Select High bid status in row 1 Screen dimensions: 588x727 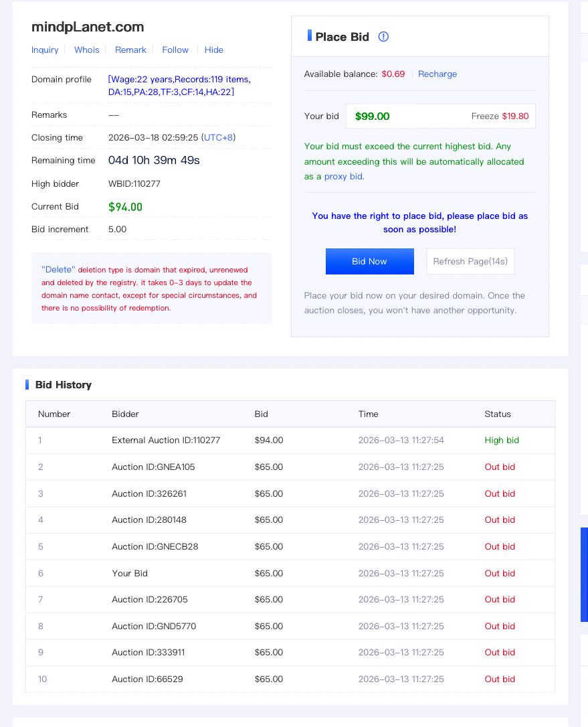coord(502,440)
